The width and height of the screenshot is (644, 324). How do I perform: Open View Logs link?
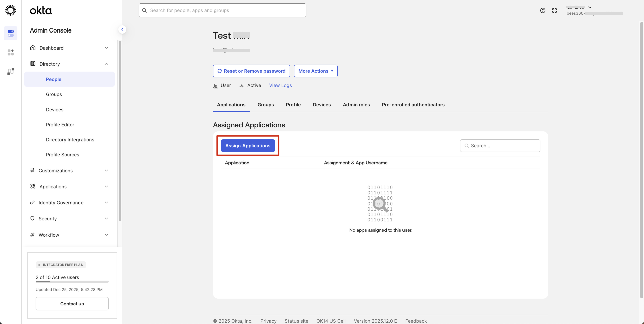point(280,85)
